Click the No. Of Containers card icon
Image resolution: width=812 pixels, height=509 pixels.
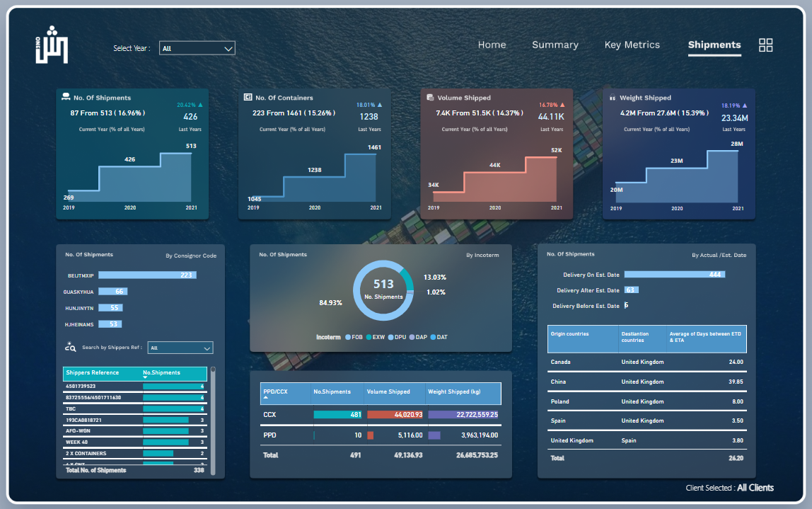click(248, 98)
